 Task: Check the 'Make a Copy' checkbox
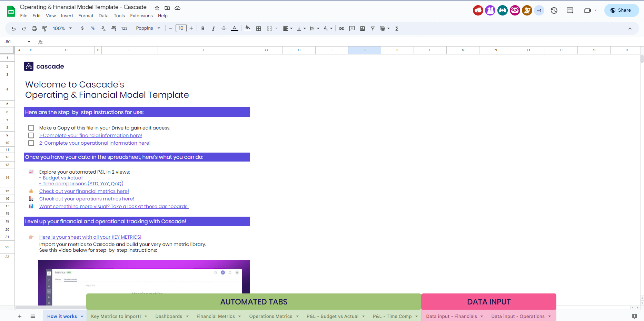point(31,128)
